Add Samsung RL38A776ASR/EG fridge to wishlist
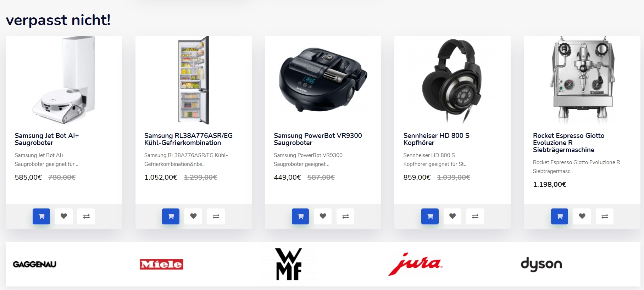The image size is (644, 290). (193, 216)
